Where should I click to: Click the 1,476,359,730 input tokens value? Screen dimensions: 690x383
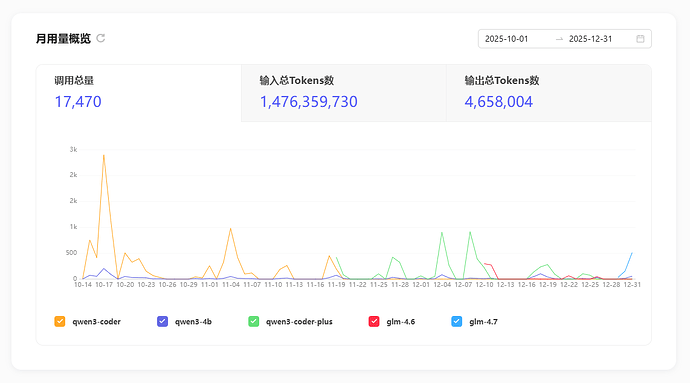tap(308, 102)
